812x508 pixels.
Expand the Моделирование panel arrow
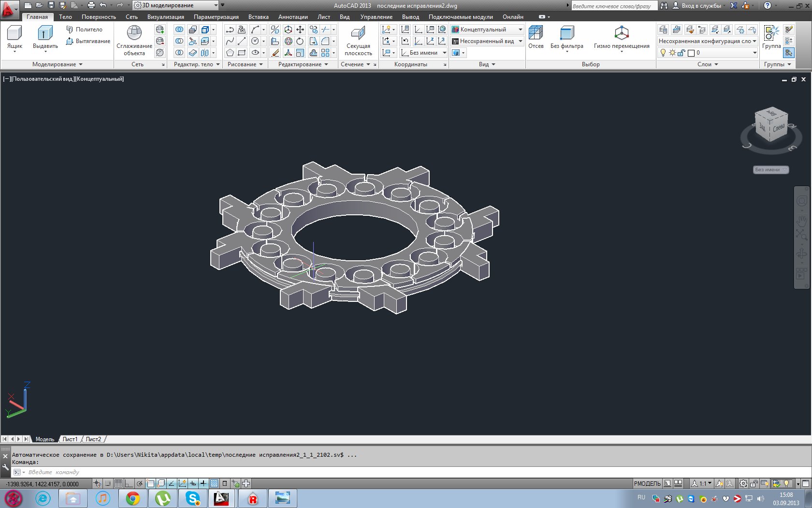(81, 64)
